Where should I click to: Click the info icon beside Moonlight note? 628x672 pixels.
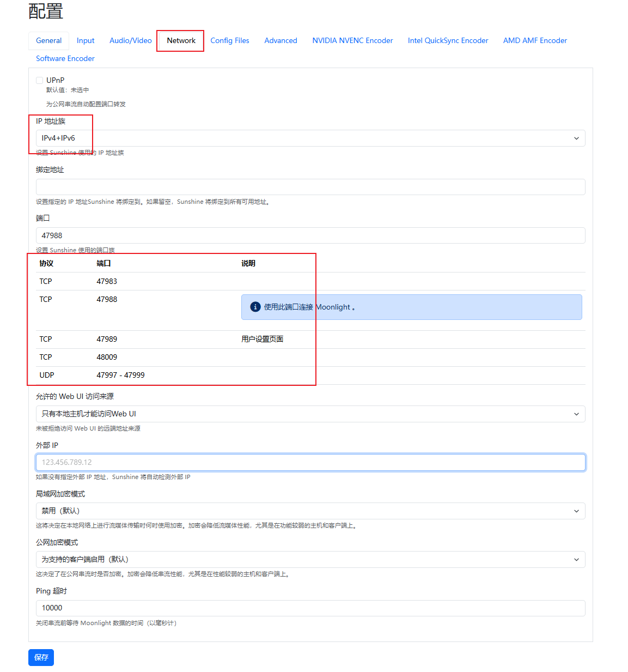[x=255, y=307]
